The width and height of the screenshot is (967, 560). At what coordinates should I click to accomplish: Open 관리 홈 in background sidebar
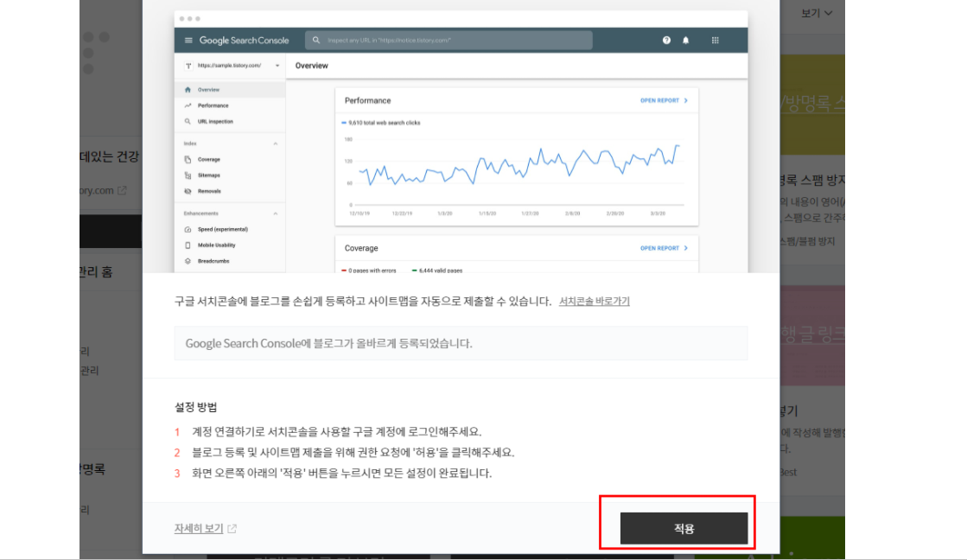click(x=96, y=272)
